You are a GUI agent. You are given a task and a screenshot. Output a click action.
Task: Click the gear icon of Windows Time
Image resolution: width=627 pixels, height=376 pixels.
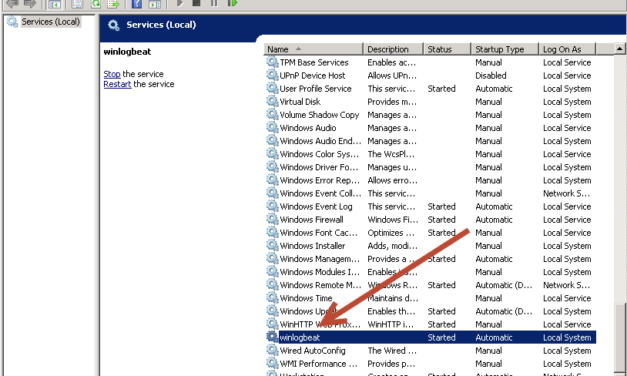272,298
